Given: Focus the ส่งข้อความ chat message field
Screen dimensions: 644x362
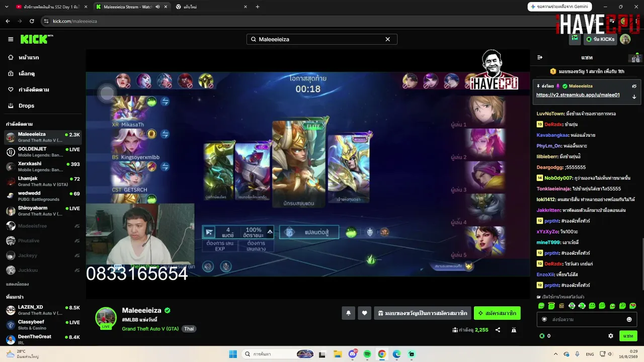Looking at the screenshot, I should (x=587, y=319).
